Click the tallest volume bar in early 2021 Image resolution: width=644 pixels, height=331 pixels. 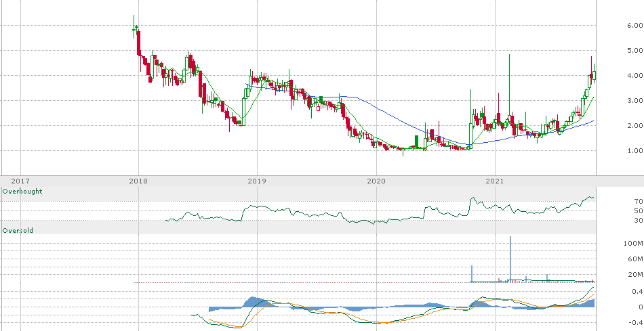[x=510, y=259]
